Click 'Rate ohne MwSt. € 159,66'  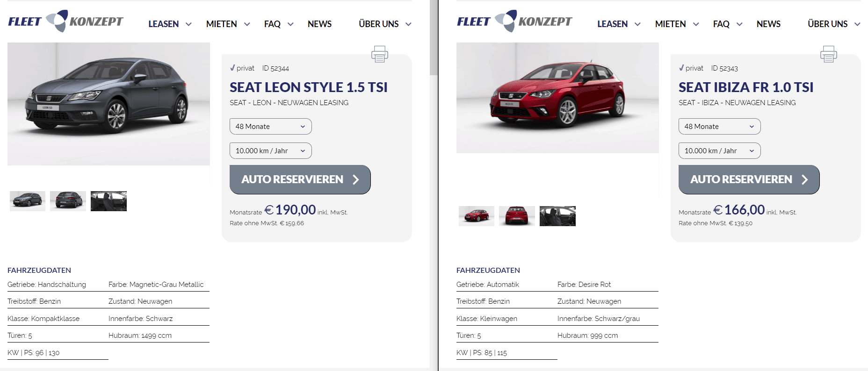coord(267,223)
